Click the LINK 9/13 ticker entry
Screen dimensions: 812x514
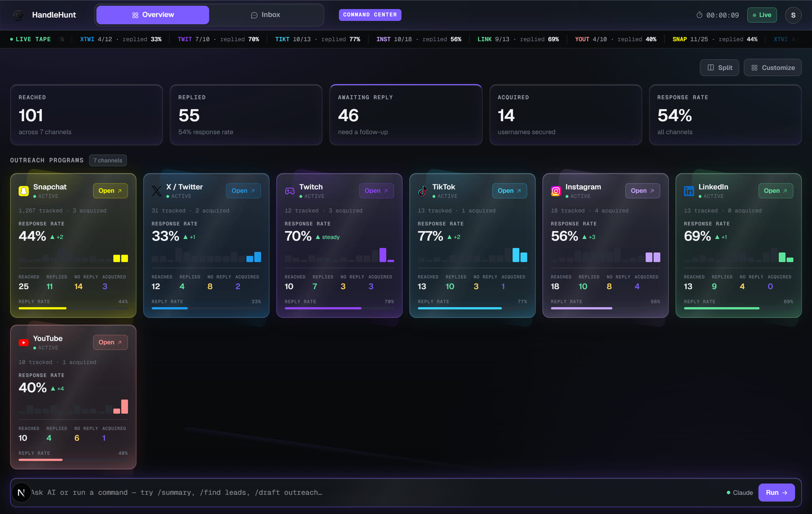click(x=518, y=39)
